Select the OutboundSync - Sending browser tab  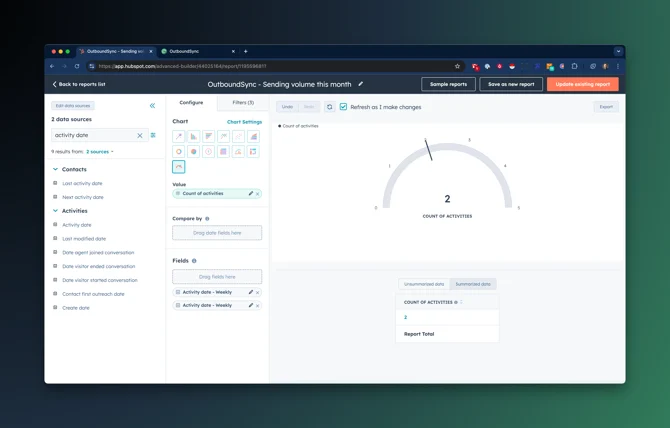[x=116, y=51]
